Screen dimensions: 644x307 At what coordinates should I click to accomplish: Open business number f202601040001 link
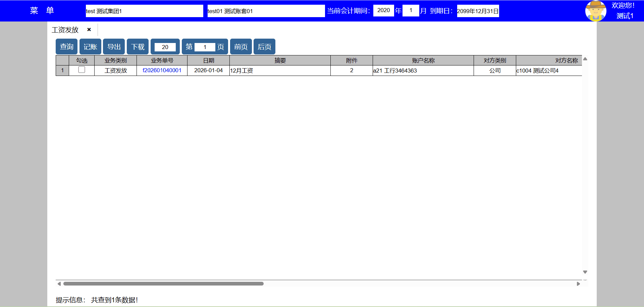[x=162, y=70]
